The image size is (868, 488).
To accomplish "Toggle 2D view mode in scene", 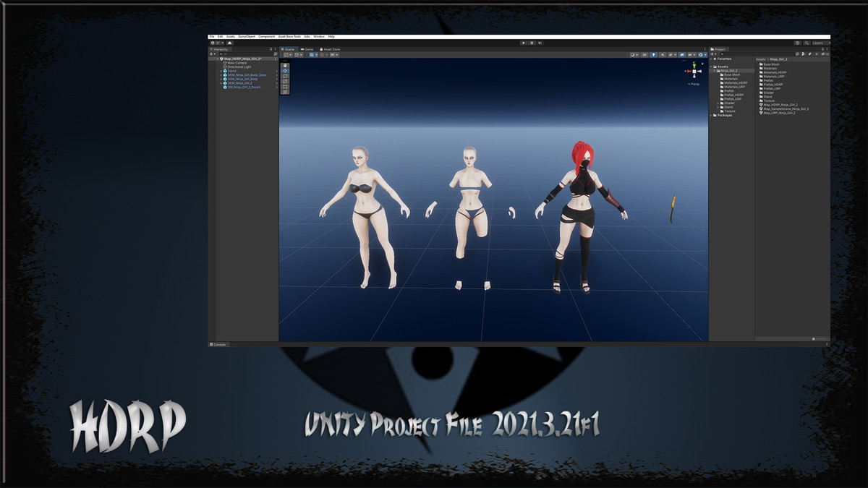I will [x=644, y=54].
